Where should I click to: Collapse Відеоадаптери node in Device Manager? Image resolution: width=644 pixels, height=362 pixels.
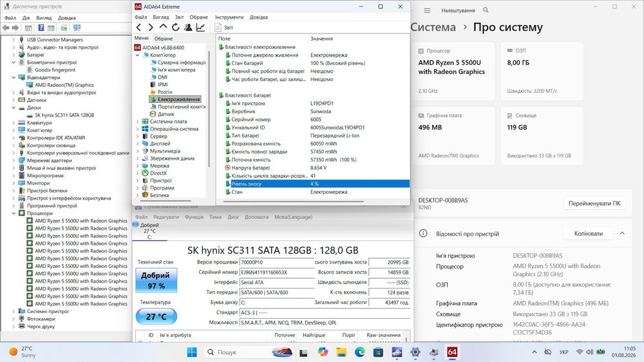click(14, 78)
